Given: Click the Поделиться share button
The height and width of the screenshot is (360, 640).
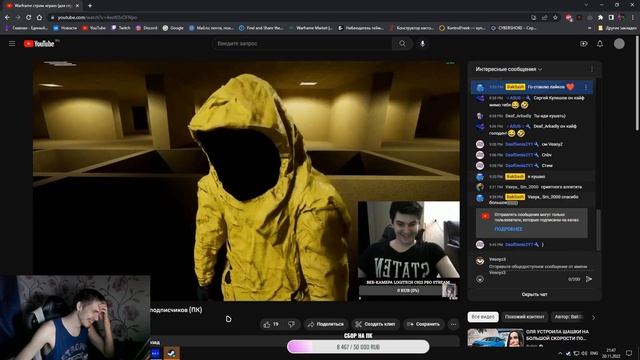Looking at the screenshot, I should tap(326, 324).
